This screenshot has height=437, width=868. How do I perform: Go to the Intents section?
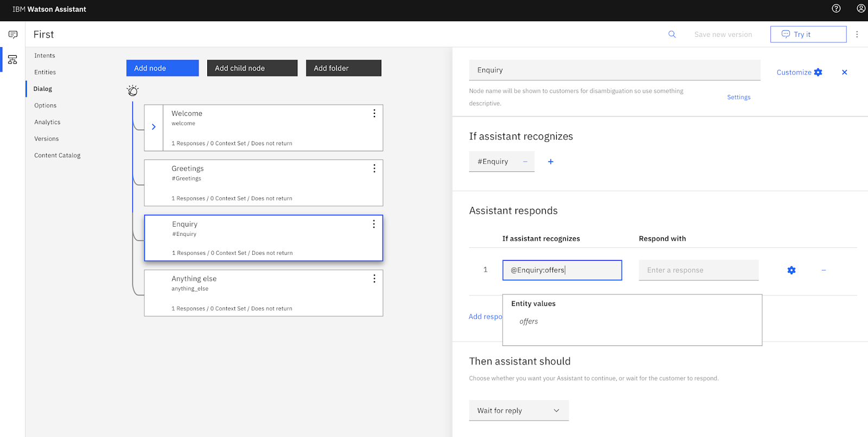(x=44, y=55)
